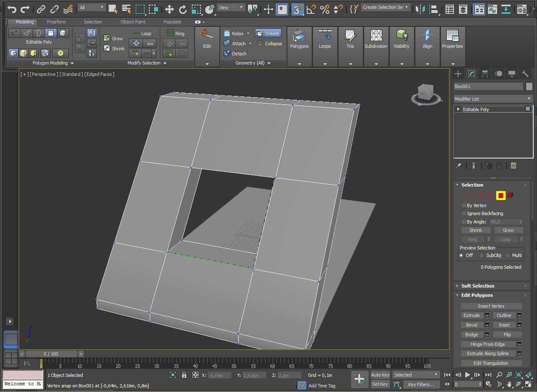
Task: Toggle the Percent Snap icon
Action: coord(325,9)
